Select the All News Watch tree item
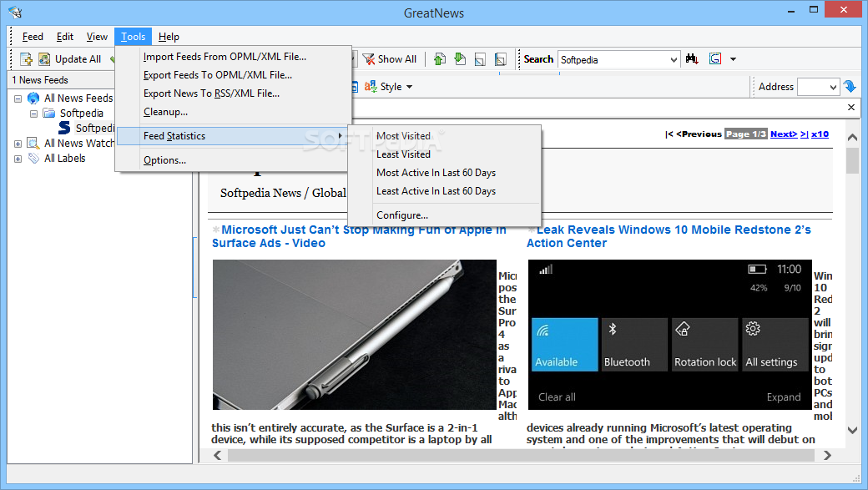 [79, 143]
